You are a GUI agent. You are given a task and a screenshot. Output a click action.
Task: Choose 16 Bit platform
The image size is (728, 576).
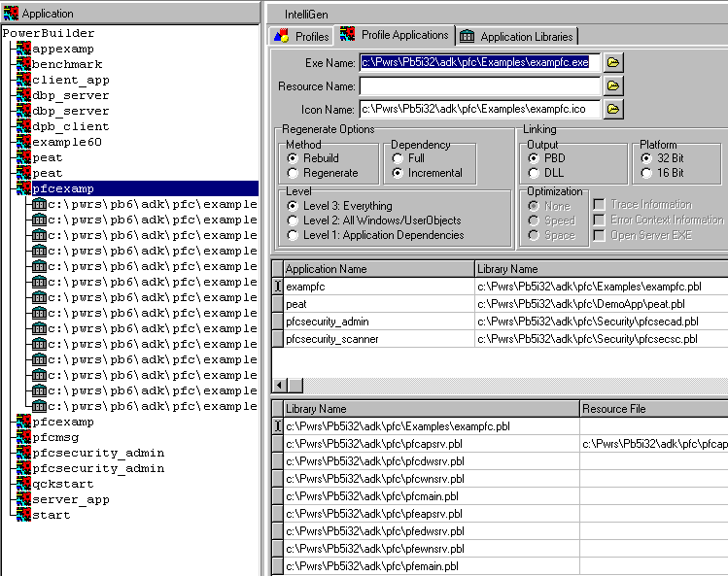coord(646,173)
